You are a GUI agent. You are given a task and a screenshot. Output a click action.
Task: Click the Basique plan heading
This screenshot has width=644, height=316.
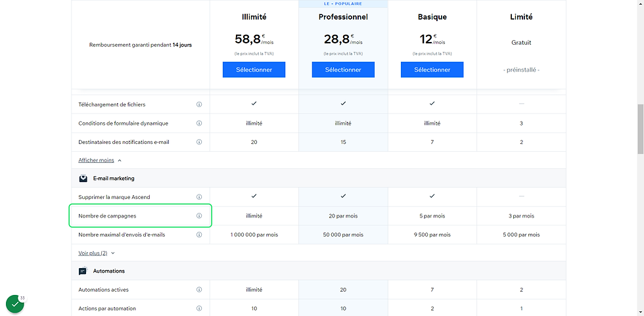[432, 17]
